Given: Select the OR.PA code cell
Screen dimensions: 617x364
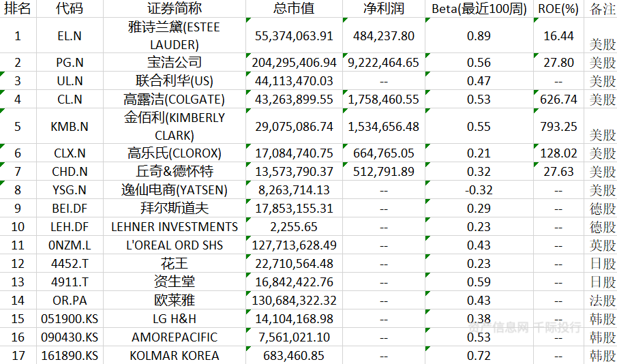Looking at the screenshot, I should 70,300.
